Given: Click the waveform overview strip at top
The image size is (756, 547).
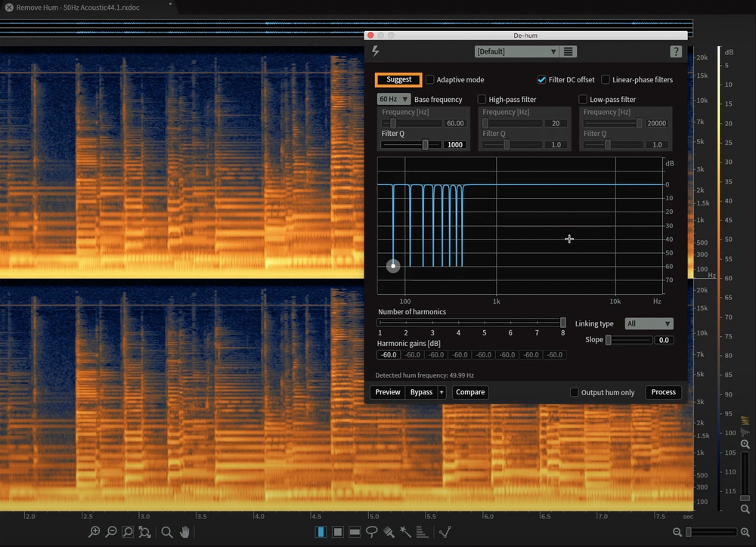Looking at the screenshot, I should (x=346, y=27).
